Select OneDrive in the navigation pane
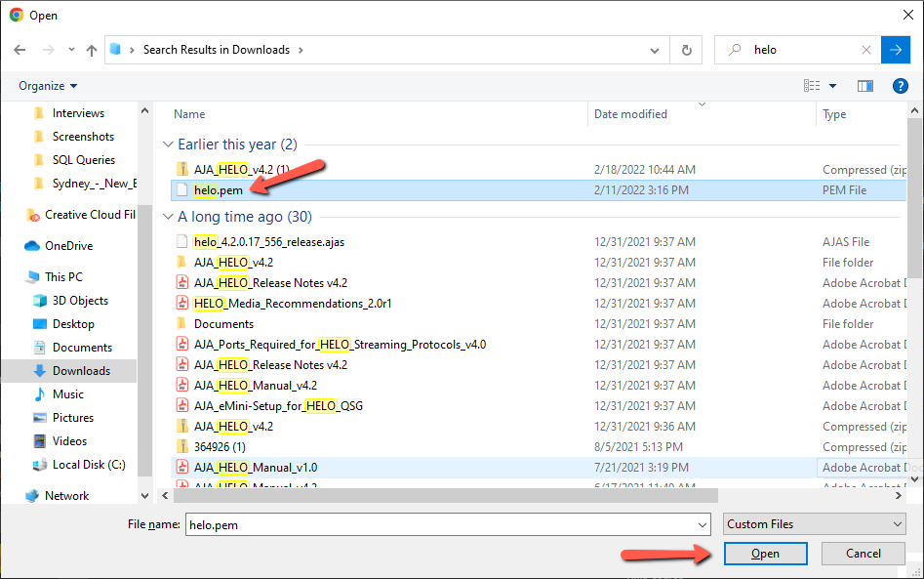Screen dimensions: 924x579 tap(69, 246)
